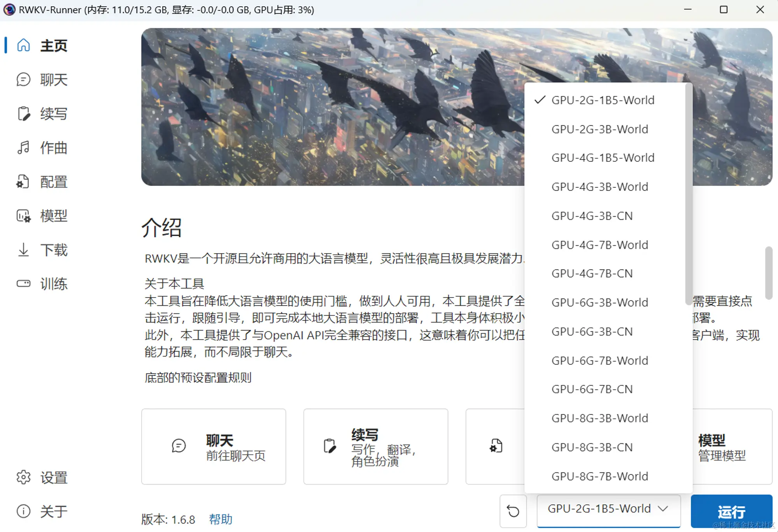Click the Settings (设置) gear icon

[x=23, y=477]
